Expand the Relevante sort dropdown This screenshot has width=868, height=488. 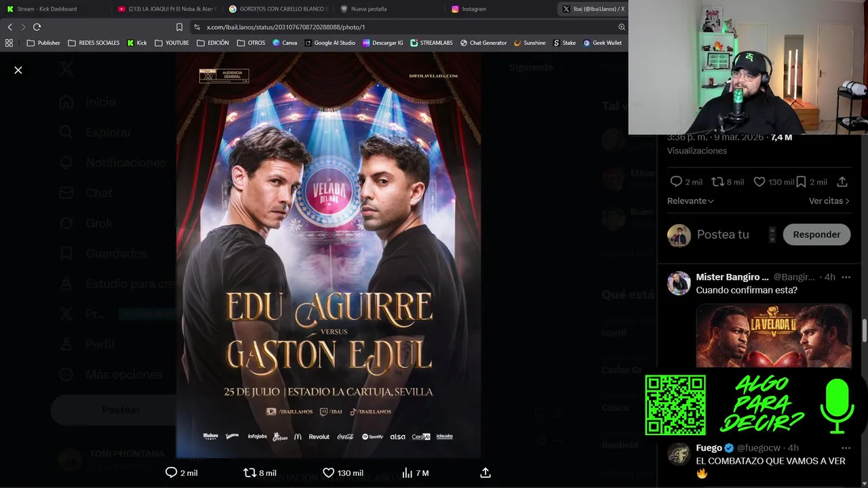click(x=690, y=201)
